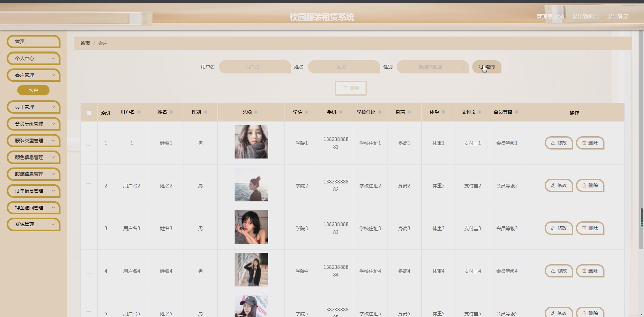Expand the 服装信息管理 sidebar menu

tap(34, 174)
